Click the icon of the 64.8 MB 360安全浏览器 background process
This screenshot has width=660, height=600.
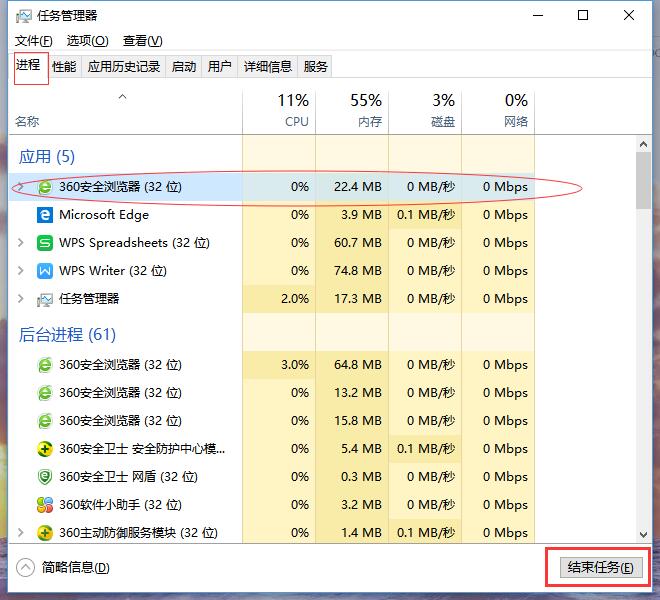pos(45,365)
